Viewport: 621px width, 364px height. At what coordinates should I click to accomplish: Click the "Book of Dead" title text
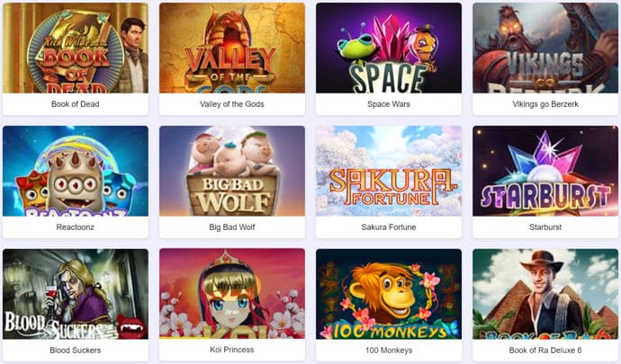76,104
